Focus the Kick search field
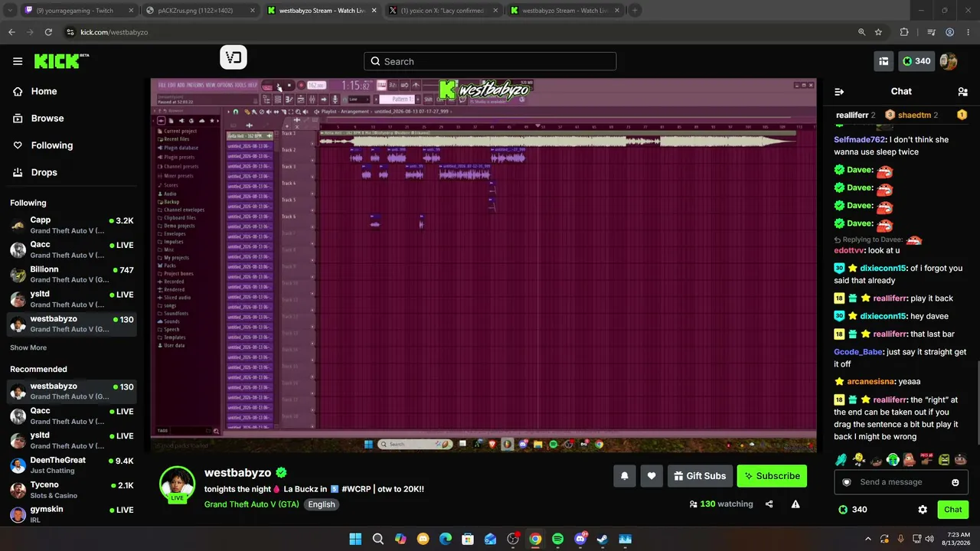Image resolution: width=980 pixels, height=551 pixels. click(x=490, y=61)
